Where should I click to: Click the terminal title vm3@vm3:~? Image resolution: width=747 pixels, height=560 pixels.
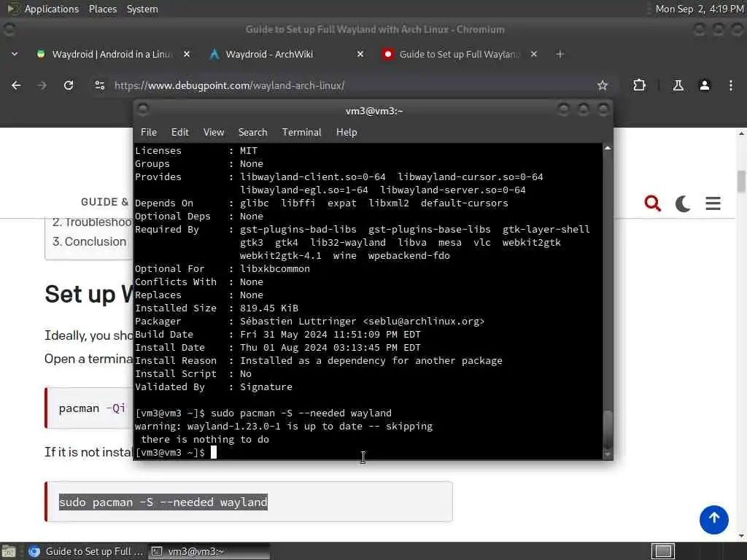[374, 111]
